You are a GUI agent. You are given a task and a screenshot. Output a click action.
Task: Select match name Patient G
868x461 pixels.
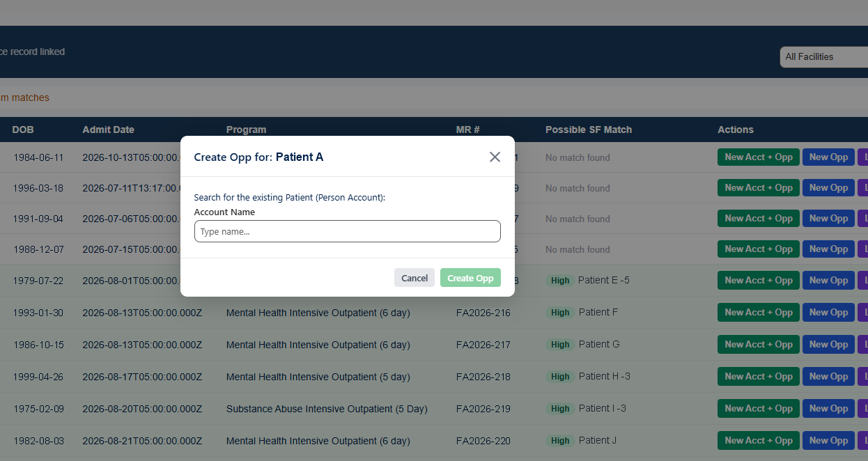[x=599, y=344]
